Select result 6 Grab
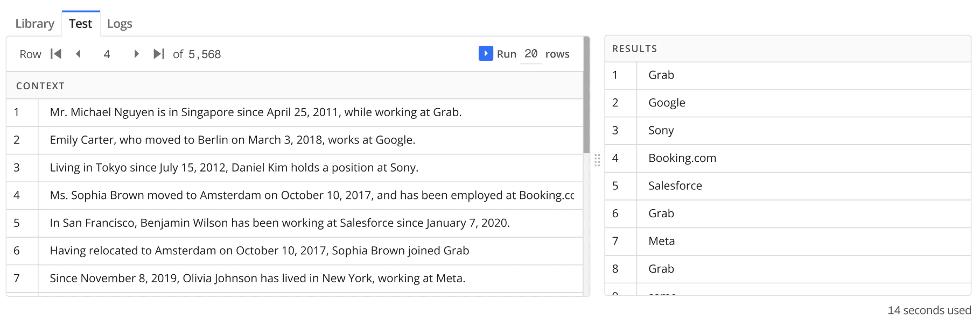 788,214
